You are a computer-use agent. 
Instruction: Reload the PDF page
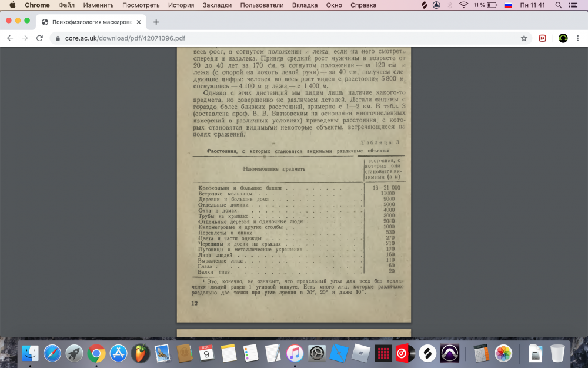(39, 38)
